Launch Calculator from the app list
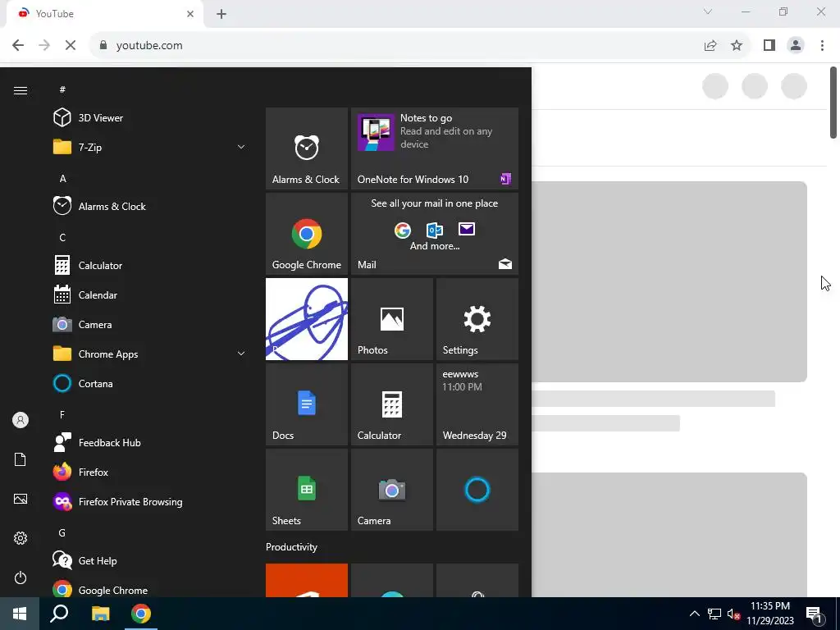Image resolution: width=840 pixels, height=630 pixels. tap(150, 265)
